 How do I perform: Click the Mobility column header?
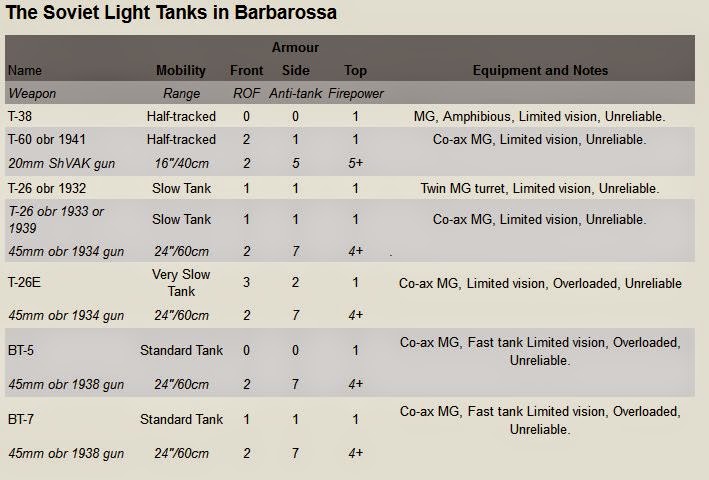coord(181,71)
